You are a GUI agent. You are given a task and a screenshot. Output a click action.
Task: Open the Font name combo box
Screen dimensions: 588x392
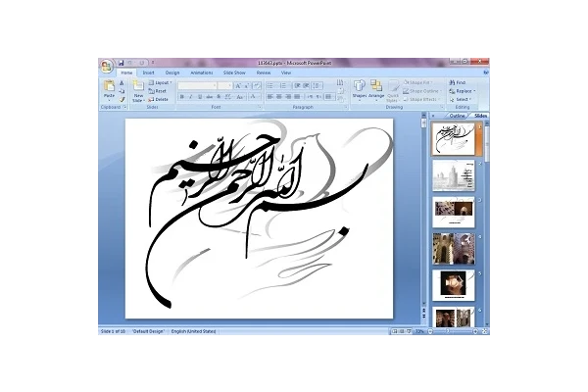[197, 86]
